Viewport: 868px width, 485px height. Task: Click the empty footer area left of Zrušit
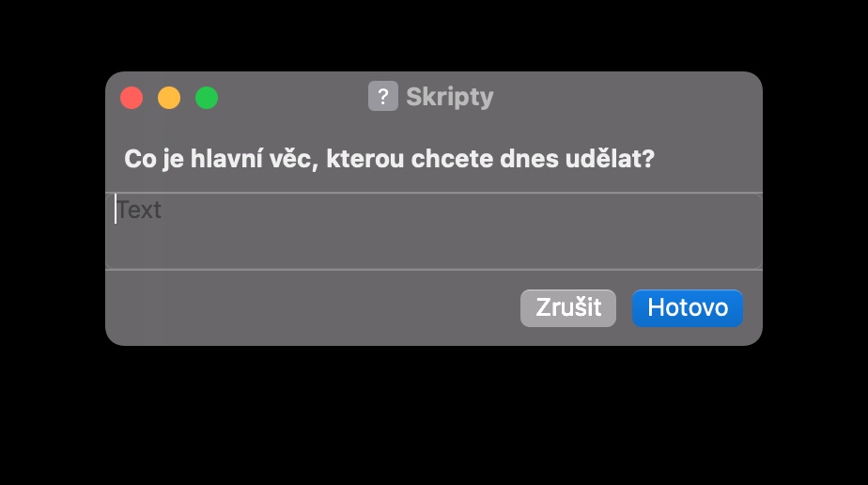point(310,308)
